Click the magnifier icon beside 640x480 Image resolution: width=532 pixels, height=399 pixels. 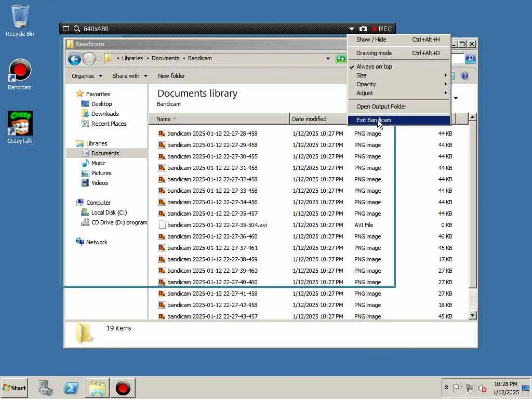[77, 29]
